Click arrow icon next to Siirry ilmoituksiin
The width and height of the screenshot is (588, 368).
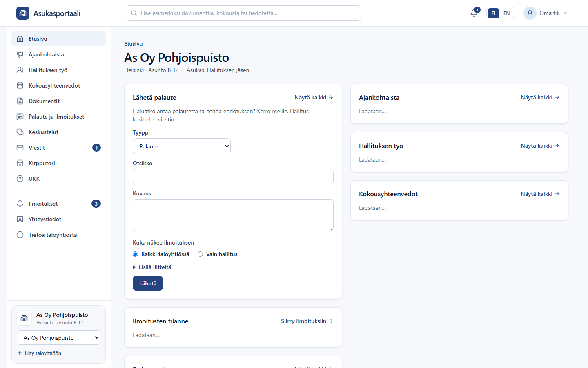[331, 321]
